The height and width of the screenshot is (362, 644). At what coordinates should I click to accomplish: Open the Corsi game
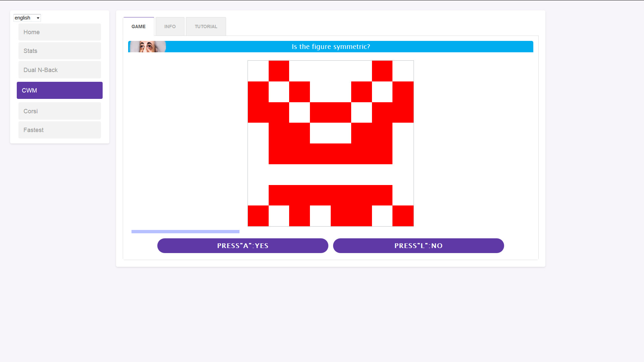point(60,111)
